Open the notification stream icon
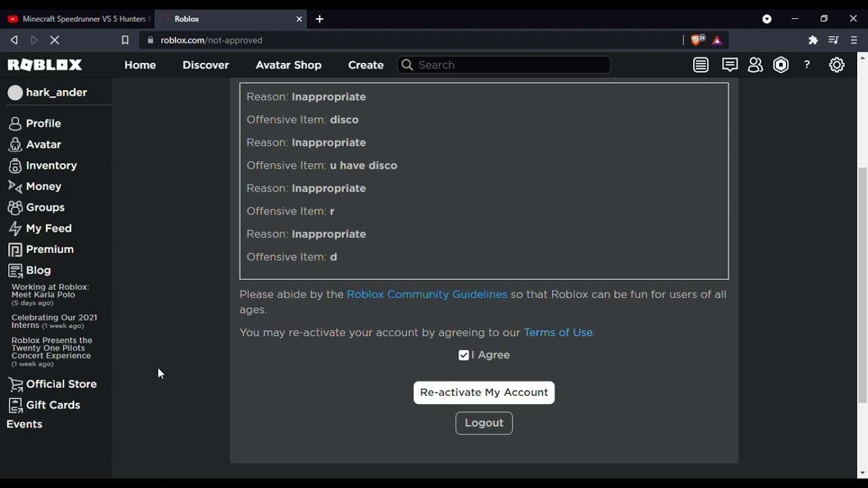868x488 pixels. (x=701, y=65)
